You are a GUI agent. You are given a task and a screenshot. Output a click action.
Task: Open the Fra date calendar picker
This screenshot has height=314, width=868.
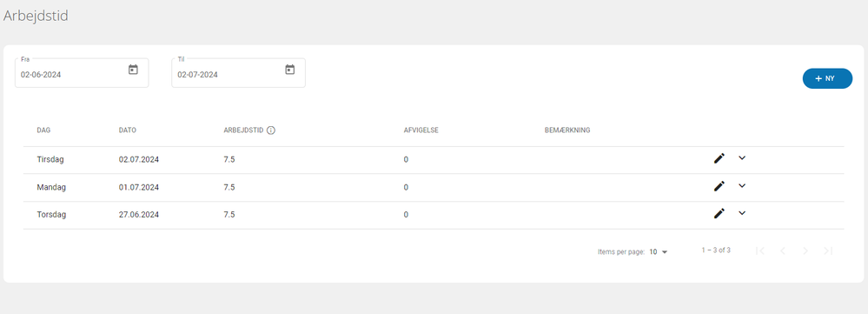pyautogui.click(x=133, y=70)
